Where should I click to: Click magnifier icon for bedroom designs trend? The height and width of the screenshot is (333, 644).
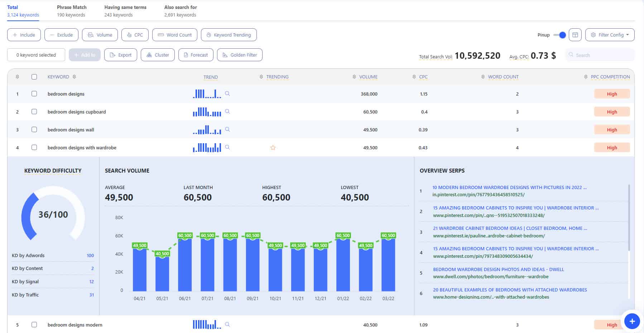pyautogui.click(x=227, y=94)
